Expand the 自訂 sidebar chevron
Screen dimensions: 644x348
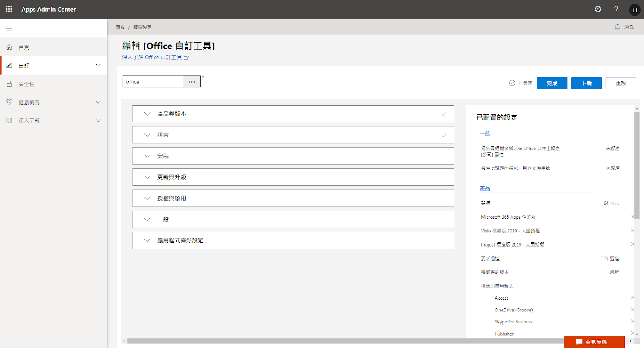coord(98,65)
